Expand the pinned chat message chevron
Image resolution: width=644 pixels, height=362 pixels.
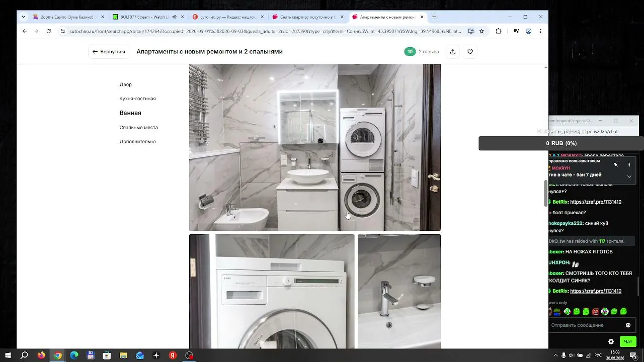tap(629, 176)
